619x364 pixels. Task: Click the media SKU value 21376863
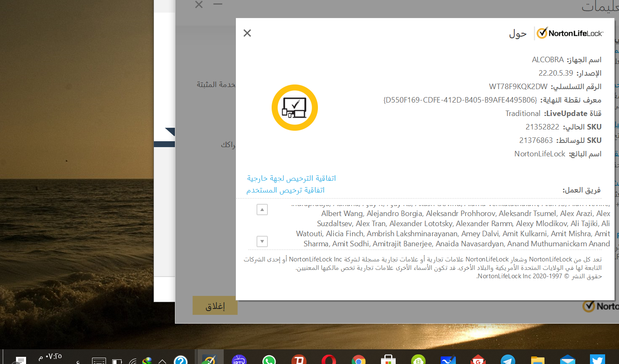point(536,140)
